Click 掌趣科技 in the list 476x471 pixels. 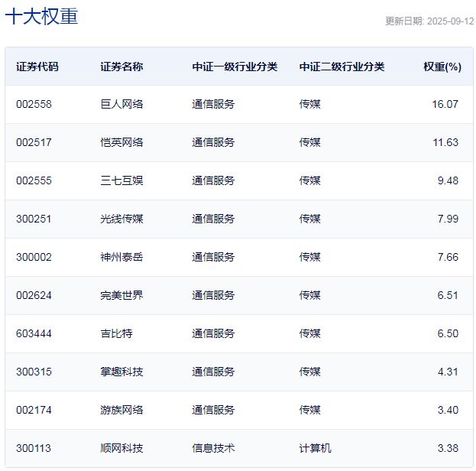point(121,372)
